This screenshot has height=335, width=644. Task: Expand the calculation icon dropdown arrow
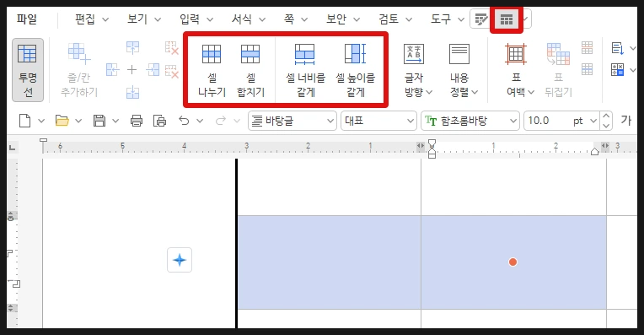pos(633,70)
